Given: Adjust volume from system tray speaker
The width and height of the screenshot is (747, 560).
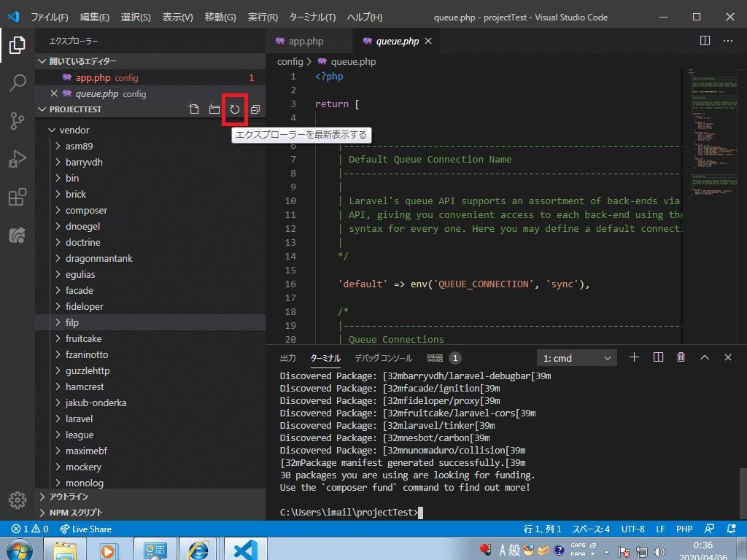Looking at the screenshot, I should click(659, 551).
